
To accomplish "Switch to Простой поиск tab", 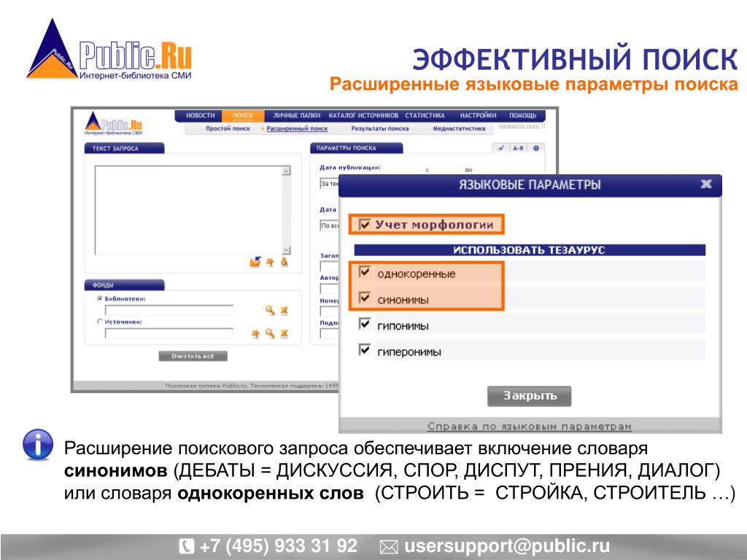I will [228, 128].
